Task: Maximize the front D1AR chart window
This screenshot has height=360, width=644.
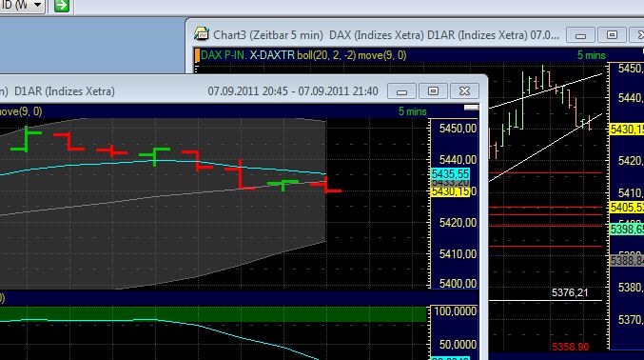Action: click(x=433, y=90)
